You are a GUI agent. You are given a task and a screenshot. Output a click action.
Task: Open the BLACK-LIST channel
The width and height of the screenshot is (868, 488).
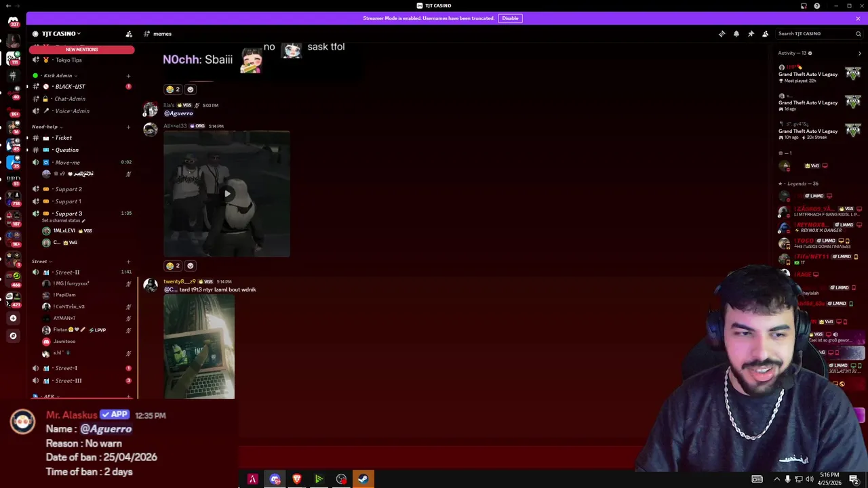81,87
